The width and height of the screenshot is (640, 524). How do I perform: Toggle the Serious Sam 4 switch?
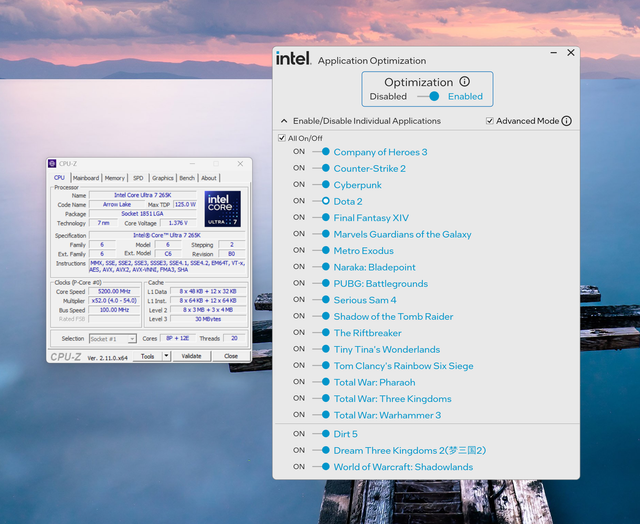pos(321,300)
